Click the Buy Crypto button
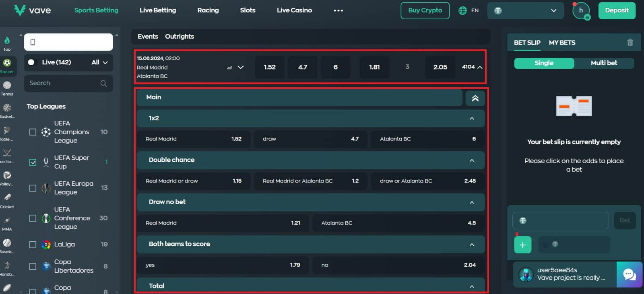Image resolution: width=644 pixels, height=294 pixels. 425,10
